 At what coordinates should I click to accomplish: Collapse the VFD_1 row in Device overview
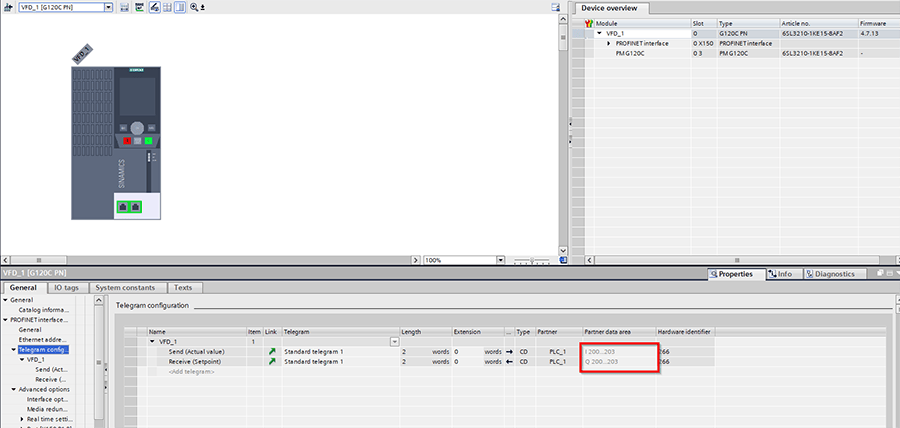coord(600,34)
